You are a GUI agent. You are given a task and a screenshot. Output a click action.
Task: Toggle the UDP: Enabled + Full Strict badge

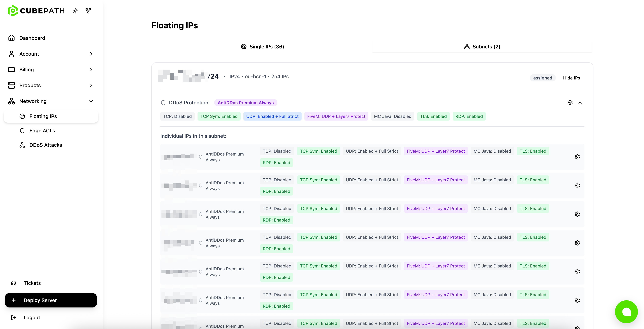tap(272, 116)
